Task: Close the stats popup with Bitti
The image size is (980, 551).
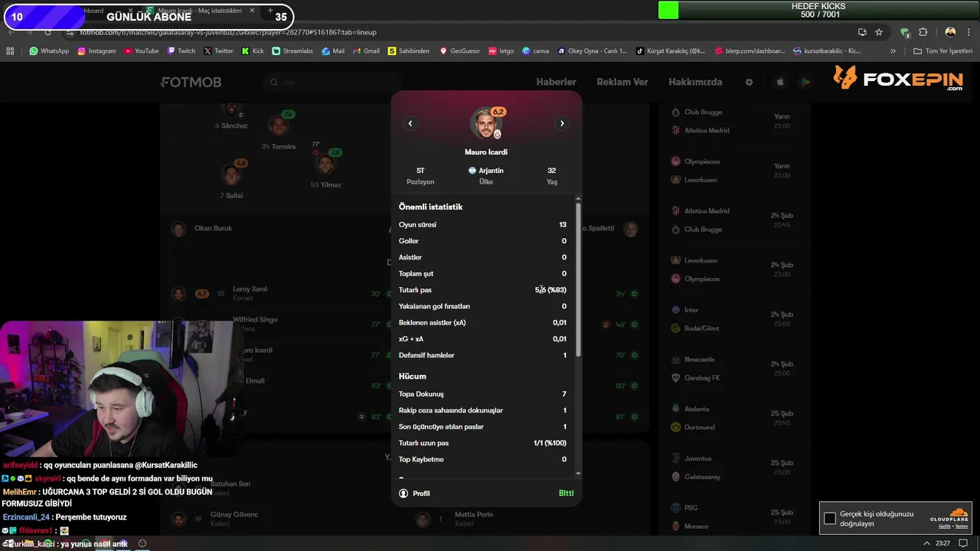Action: pyautogui.click(x=566, y=494)
